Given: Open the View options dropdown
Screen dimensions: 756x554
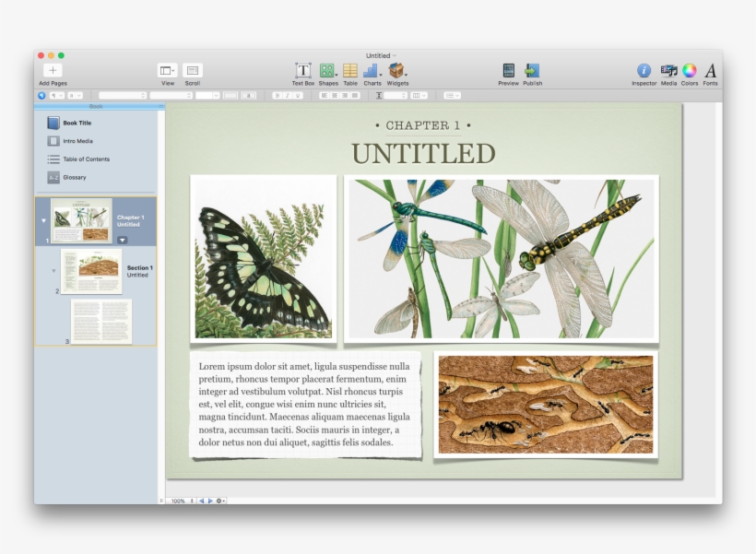Looking at the screenshot, I should tap(166, 69).
